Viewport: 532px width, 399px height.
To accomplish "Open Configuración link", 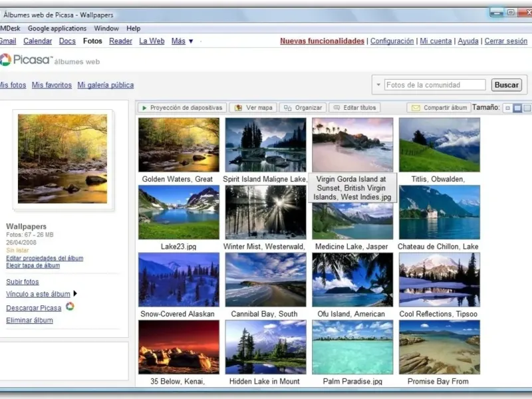I will pyautogui.click(x=392, y=41).
